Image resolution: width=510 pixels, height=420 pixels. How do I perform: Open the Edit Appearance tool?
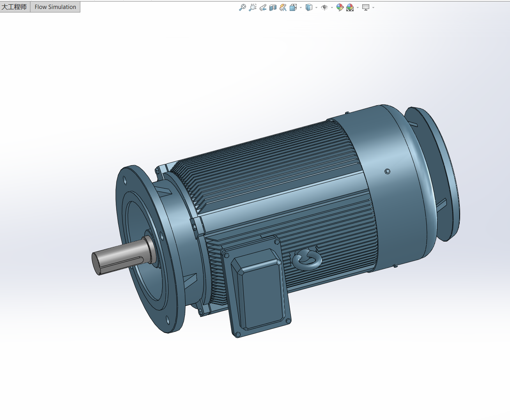340,7
